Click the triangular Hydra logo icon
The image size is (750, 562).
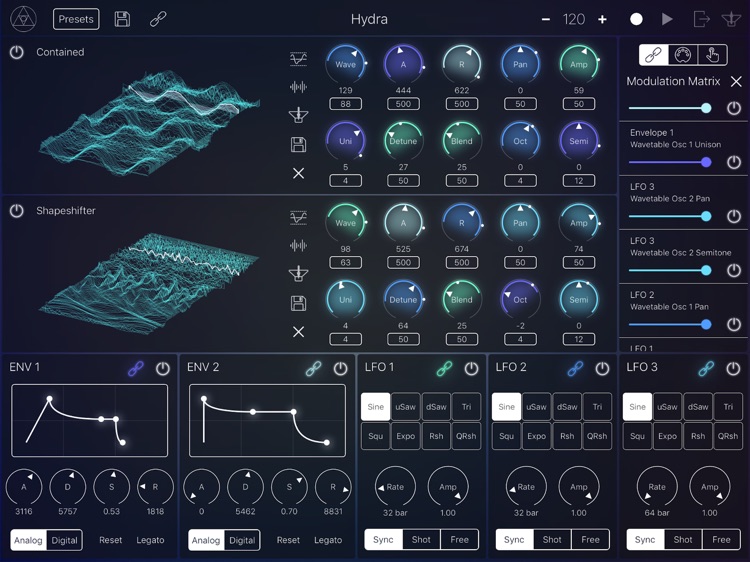23,19
